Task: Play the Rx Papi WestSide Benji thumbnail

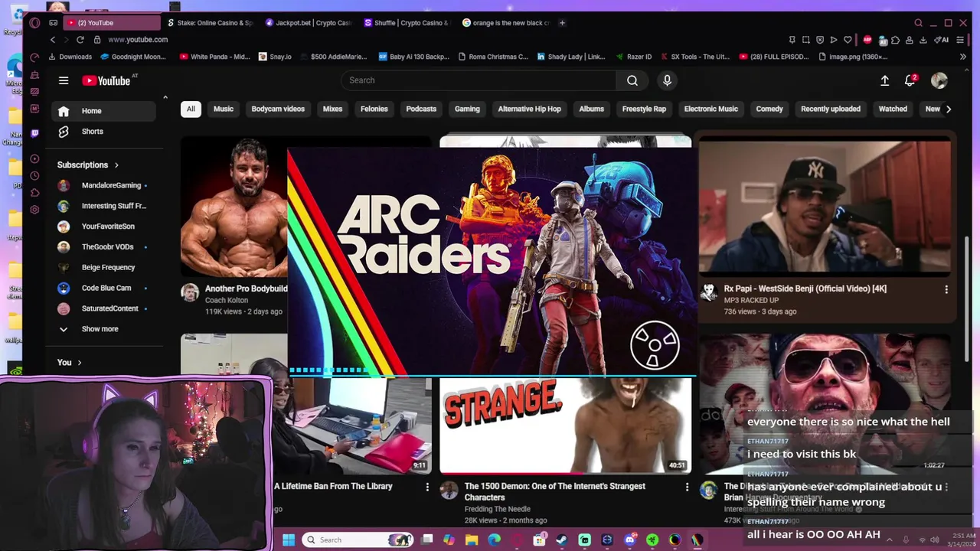Action: 825,207
